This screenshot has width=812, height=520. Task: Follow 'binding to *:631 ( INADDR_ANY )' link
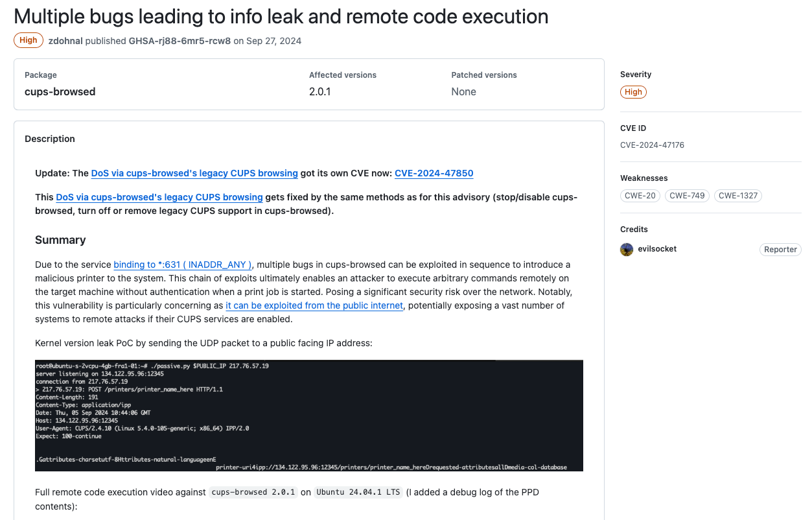[x=183, y=265]
